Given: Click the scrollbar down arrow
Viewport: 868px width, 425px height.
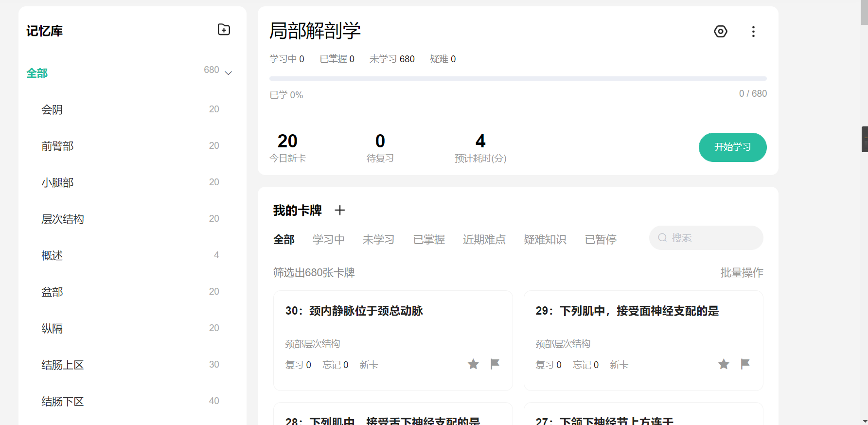Looking at the screenshot, I should coord(864,421).
